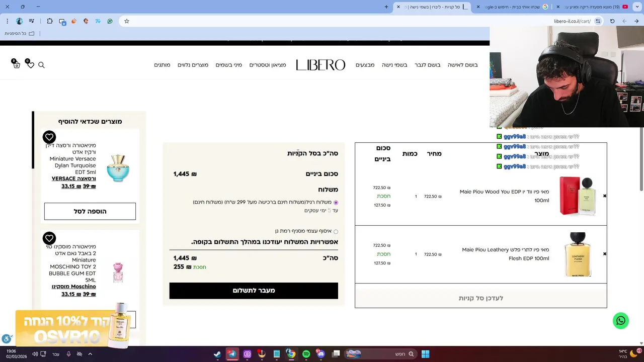Viewport: 644px width, 362px height.
Task: Click the Leathery Flesh perfume thumbnail
Action: 578,254
